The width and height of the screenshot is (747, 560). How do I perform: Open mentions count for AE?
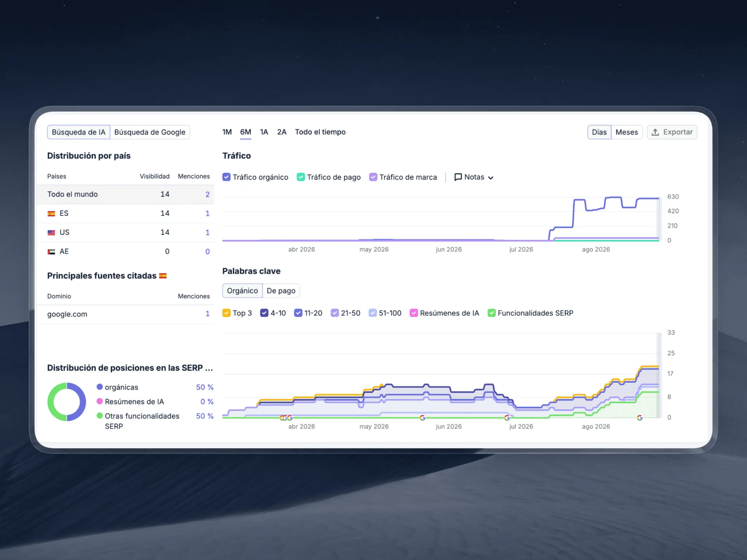(x=207, y=252)
